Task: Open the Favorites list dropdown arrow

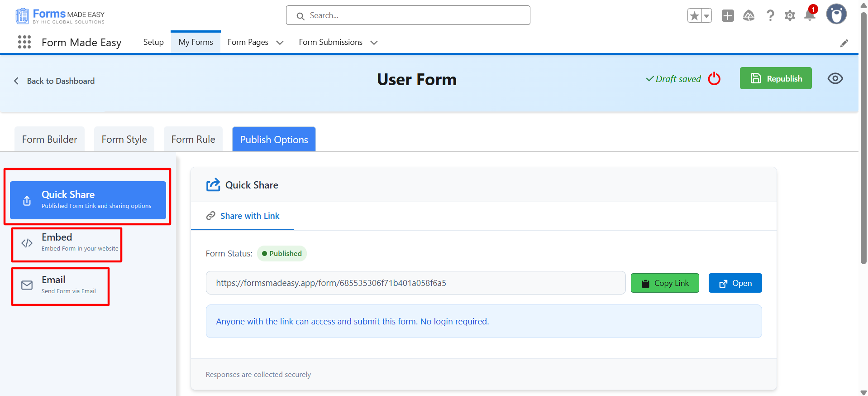Action: click(706, 16)
